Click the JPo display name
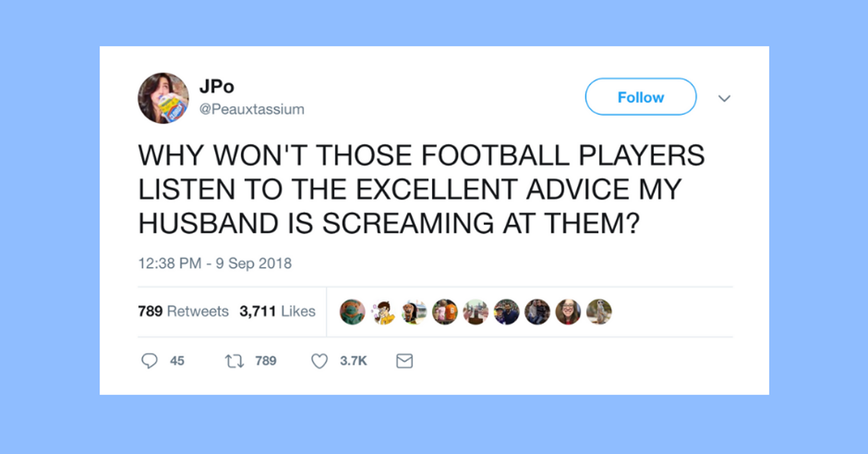The image size is (868, 454). pyautogui.click(x=217, y=86)
